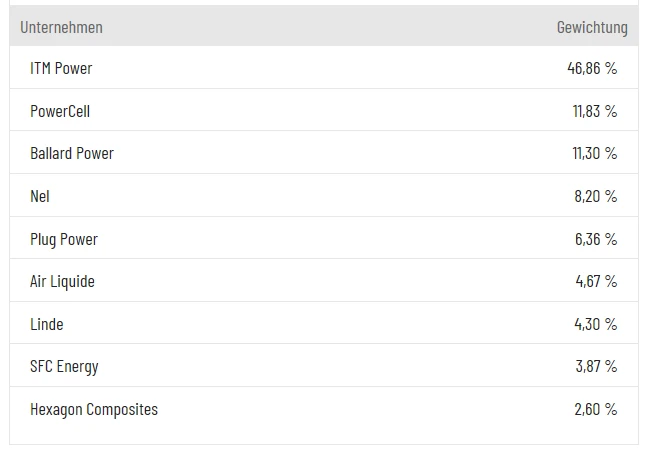Select Nel's 8,20 % weighting cell
Screen dimensions: 646x452
(x=596, y=196)
